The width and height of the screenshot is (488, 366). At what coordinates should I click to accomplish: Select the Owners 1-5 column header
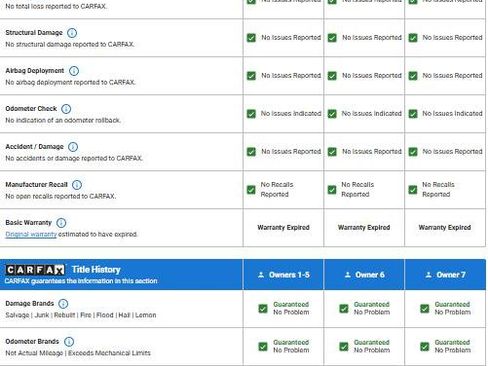tap(284, 275)
